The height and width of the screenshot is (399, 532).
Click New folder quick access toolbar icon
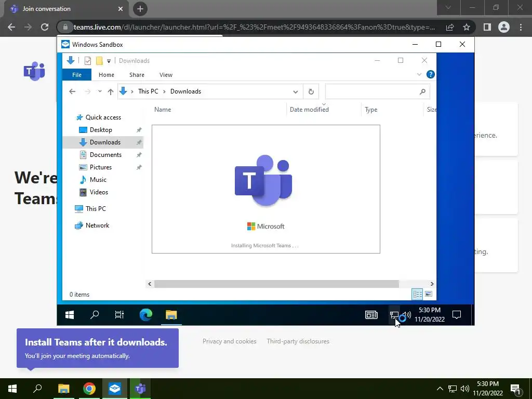click(x=99, y=61)
